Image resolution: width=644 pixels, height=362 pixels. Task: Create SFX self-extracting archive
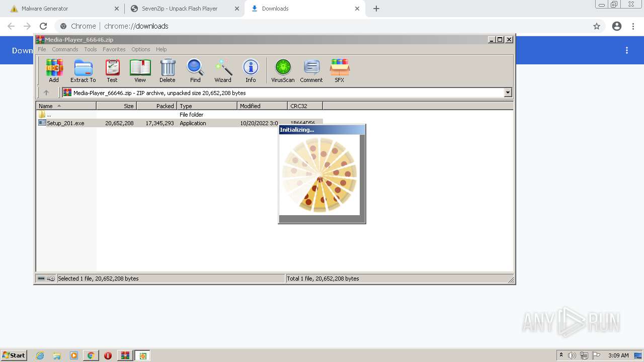tap(340, 70)
